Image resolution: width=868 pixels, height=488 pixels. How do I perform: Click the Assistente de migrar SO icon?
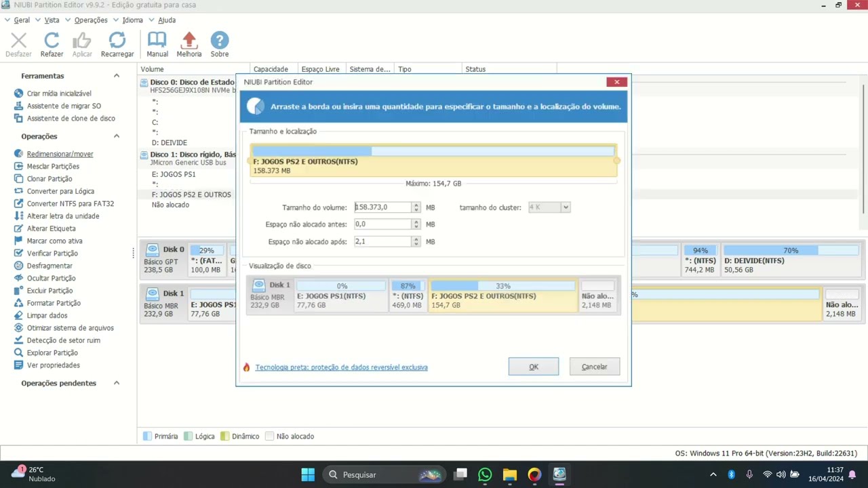click(x=19, y=106)
